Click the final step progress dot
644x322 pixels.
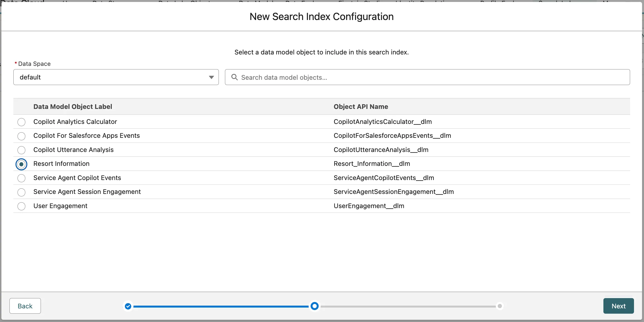pyautogui.click(x=500, y=306)
